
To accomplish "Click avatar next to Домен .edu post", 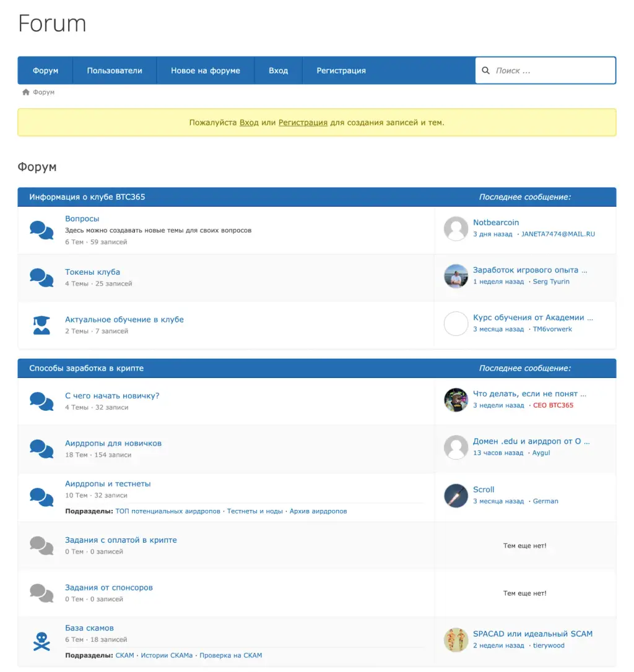I will click(456, 447).
